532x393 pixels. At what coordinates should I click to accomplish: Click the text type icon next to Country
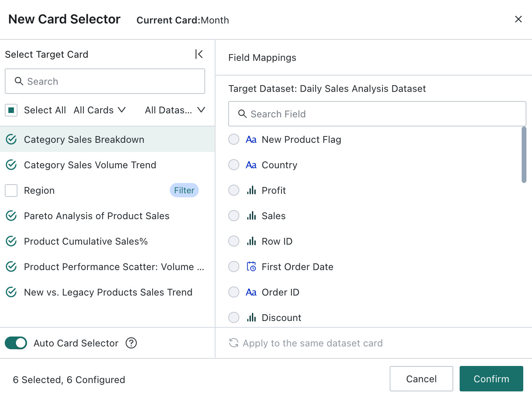pyautogui.click(x=251, y=165)
